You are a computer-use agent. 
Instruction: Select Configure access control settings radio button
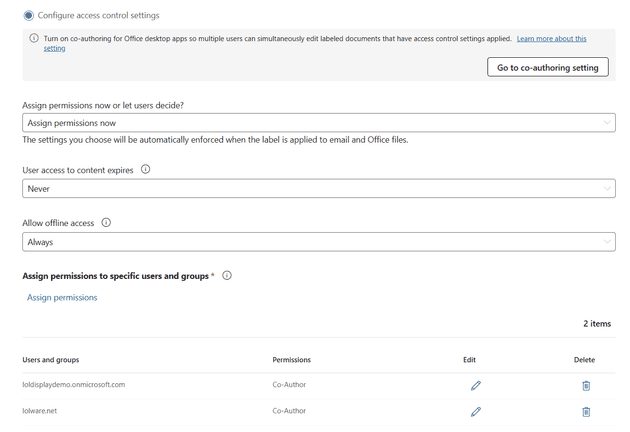click(29, 15)
